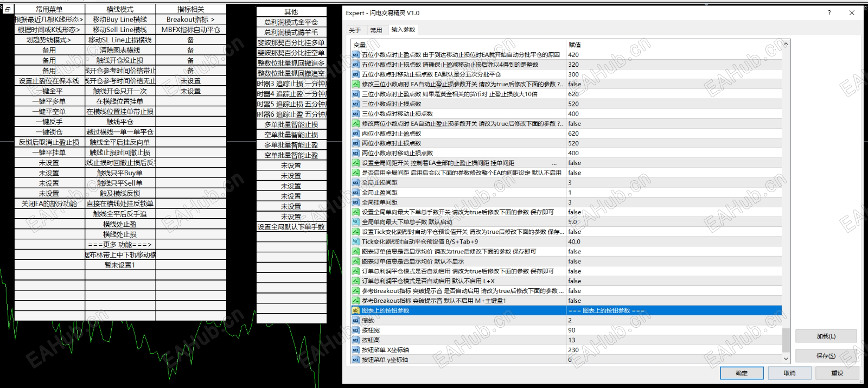868x388 pixels.
Task: Open the false value of 是否启用全局间距 row
Action: point(674,173)
